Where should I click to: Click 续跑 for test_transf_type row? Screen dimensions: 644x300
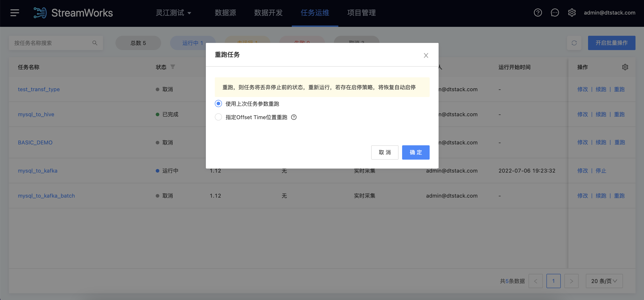pyautogui.click(x=601, y=89)
